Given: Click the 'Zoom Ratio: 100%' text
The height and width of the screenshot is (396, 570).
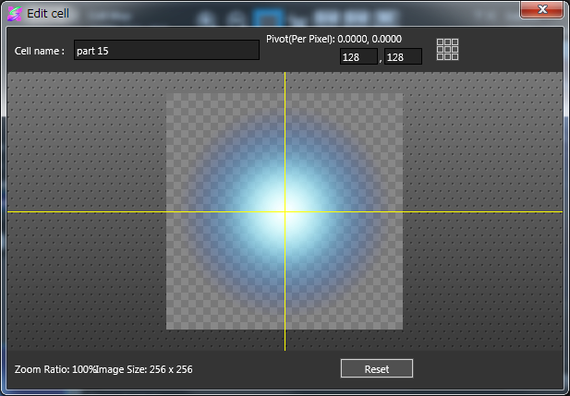Looking at the screenshot, I should [55, 369].
